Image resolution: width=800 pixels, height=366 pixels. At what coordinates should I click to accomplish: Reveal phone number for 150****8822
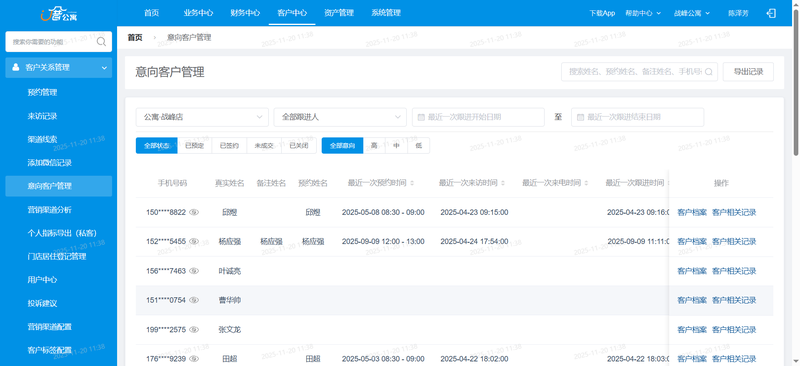coord(194,212)
